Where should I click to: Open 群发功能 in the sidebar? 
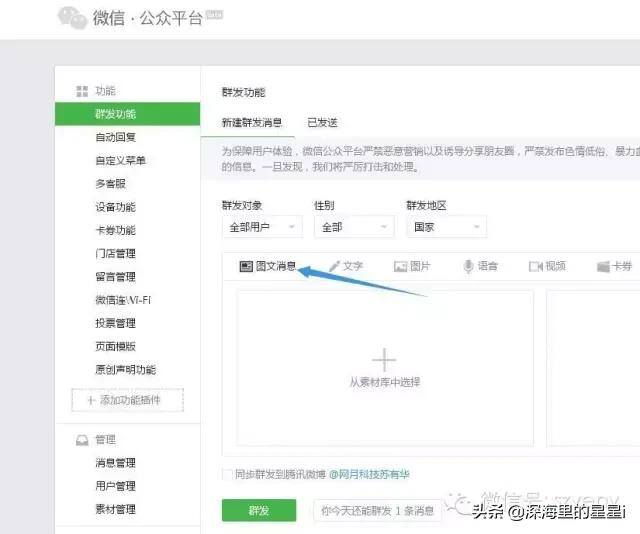[x=127, y=114]
